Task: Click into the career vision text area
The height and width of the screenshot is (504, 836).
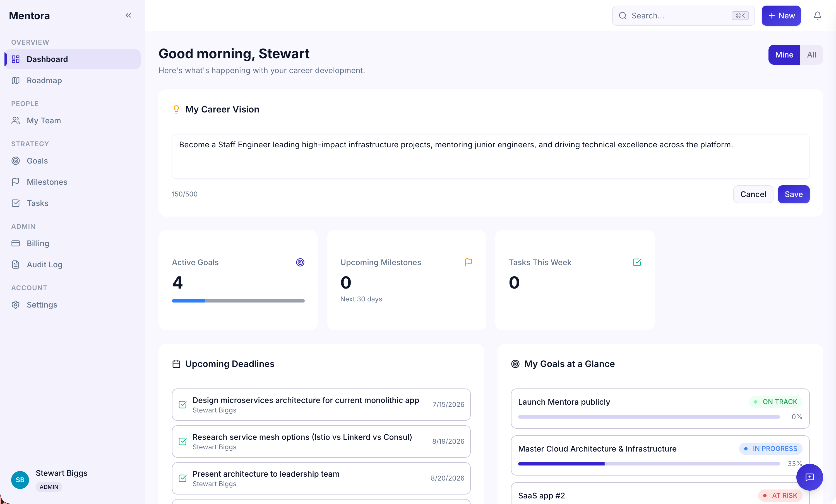Action: [491, 156]
